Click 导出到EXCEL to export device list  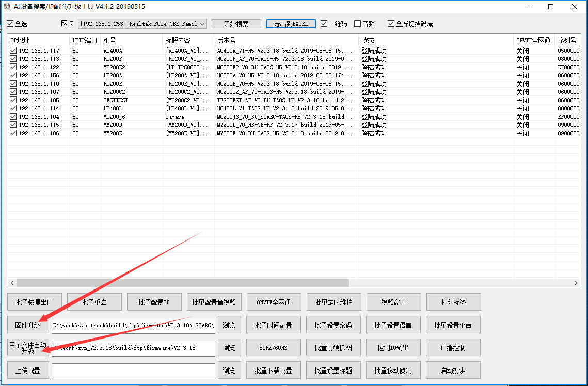[x=290, y=23]
